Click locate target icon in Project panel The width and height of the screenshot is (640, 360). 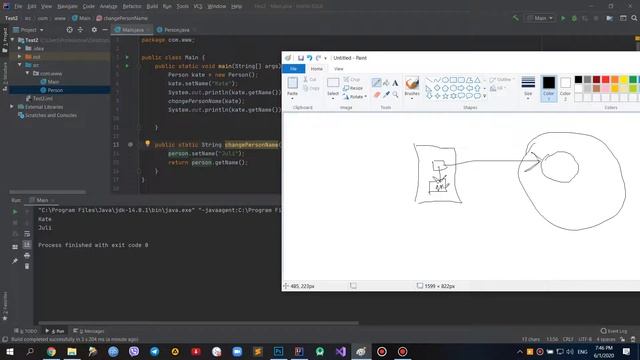(x=69, y=30)
